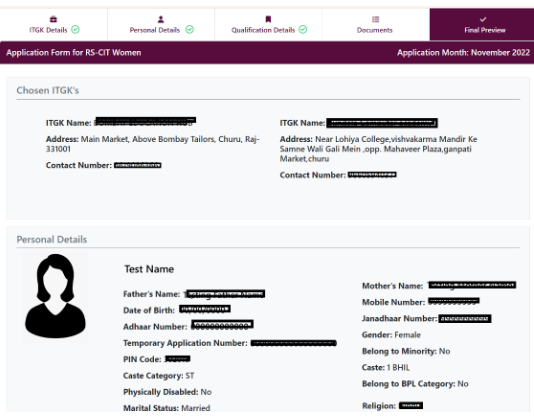Select the Final Preview tab
Viewport: 534px width, 419px height.
pyautogui.click(x=482, y=25)
